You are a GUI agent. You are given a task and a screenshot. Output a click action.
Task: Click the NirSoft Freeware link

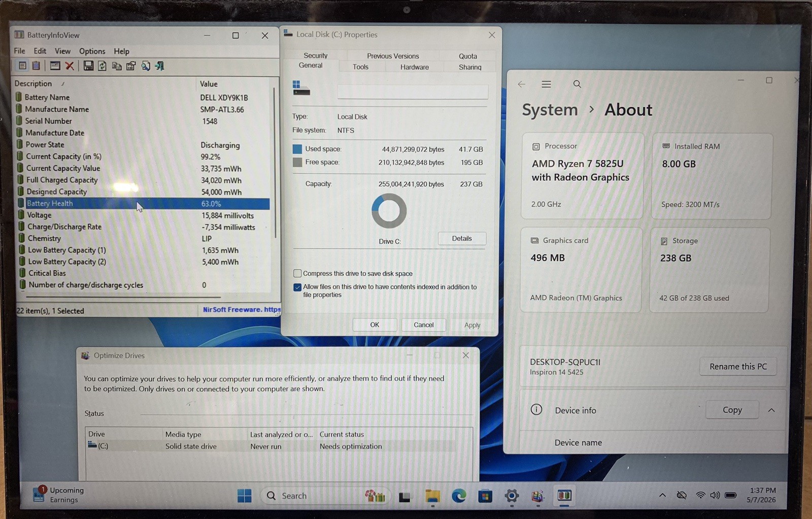tap(241, 309)
